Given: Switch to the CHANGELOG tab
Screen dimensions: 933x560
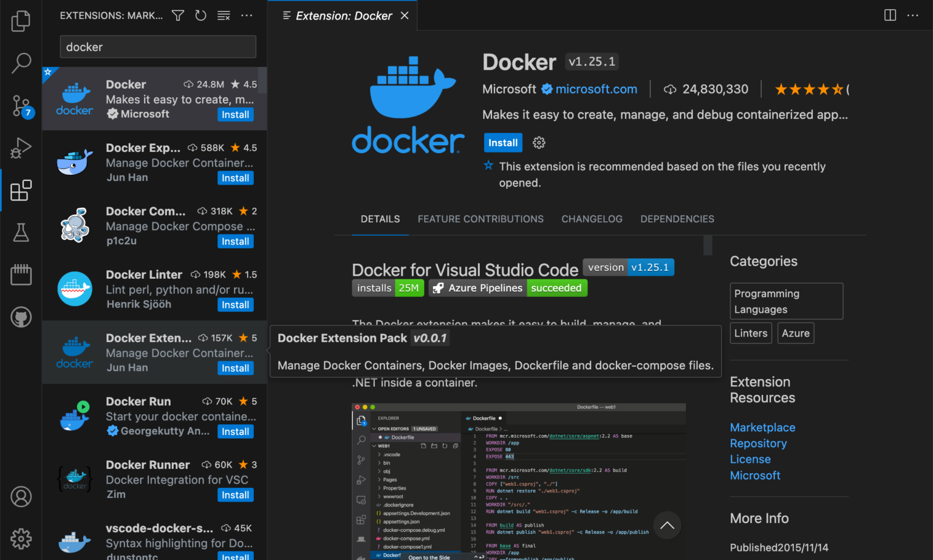Looking at the screenshot, I should pyautogui.click(x=592, y=219).
